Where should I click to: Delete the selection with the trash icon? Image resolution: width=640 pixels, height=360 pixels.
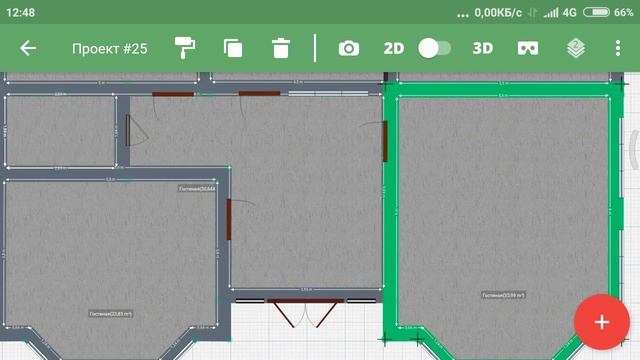click(281, 48)
